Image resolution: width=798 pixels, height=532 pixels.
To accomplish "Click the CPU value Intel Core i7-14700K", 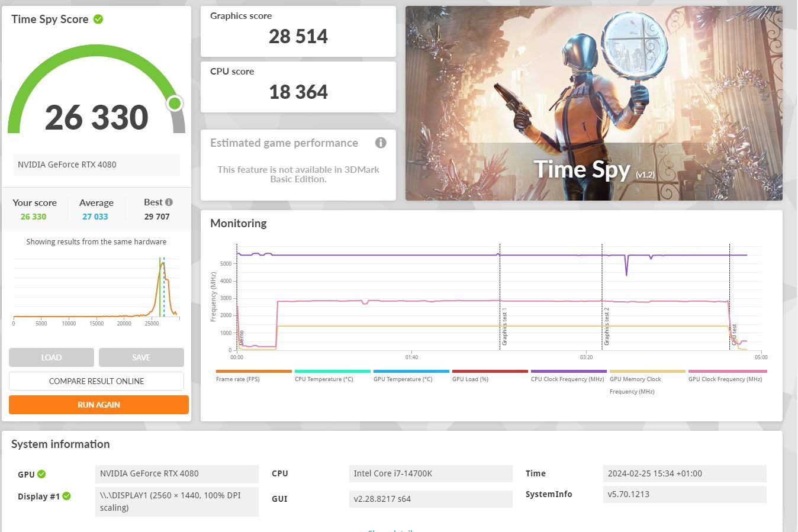I will [x=431, y=474].
